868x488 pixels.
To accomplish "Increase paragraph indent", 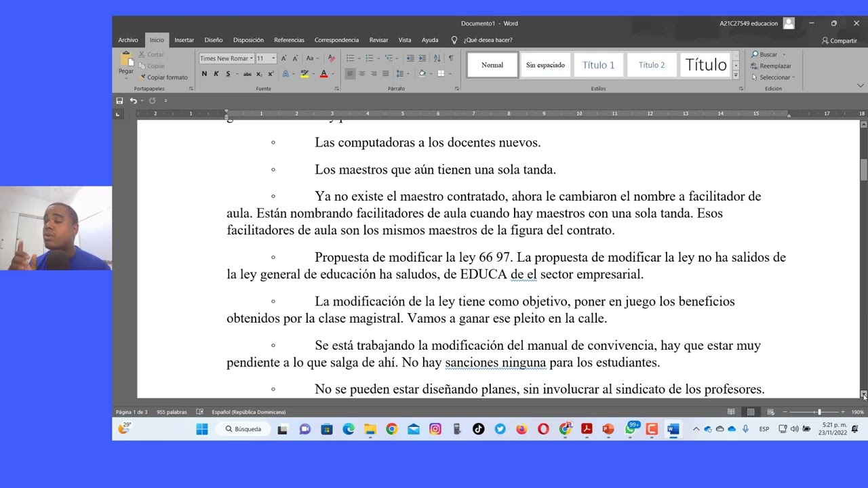I will tap(422, 58).
